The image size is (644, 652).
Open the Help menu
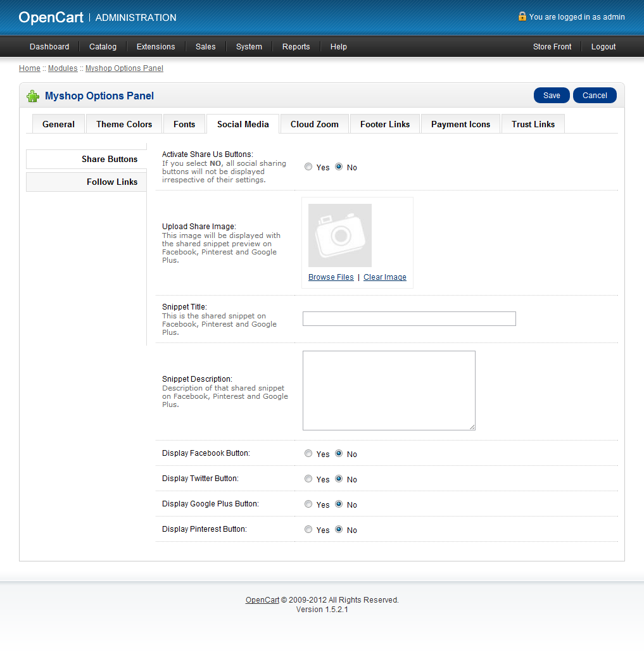coord(339,47)
